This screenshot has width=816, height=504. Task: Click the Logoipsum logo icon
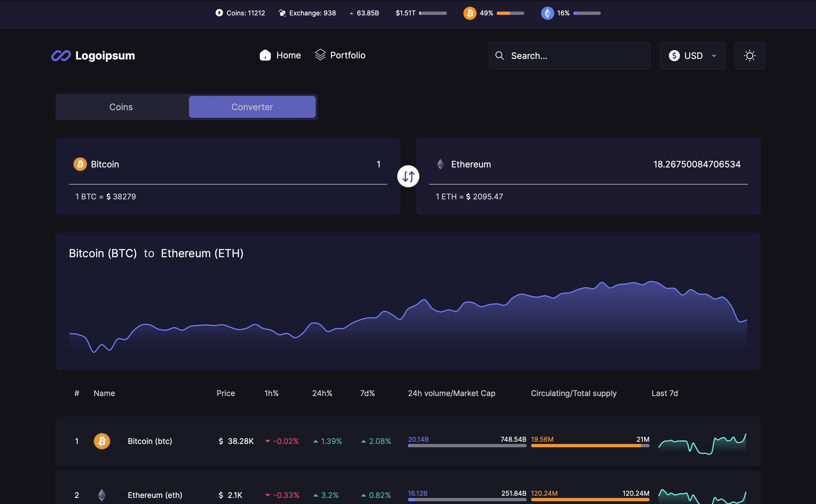(61, 55)
